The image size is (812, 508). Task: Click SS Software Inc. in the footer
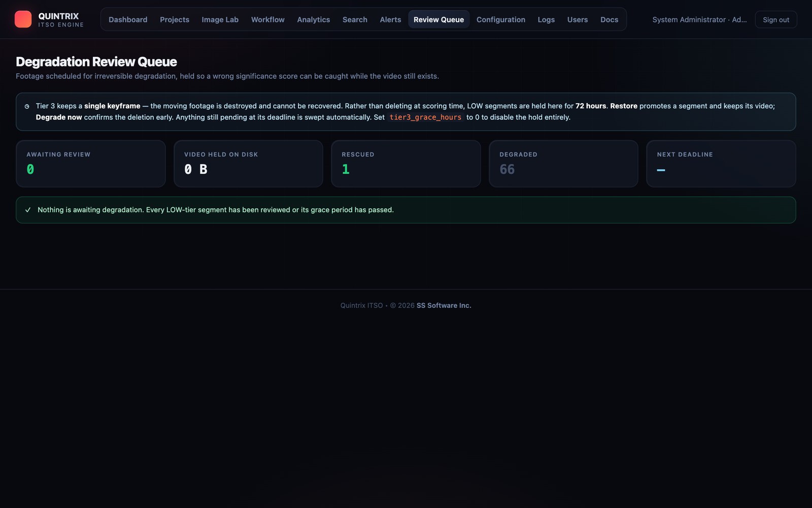tap(444, 305)
